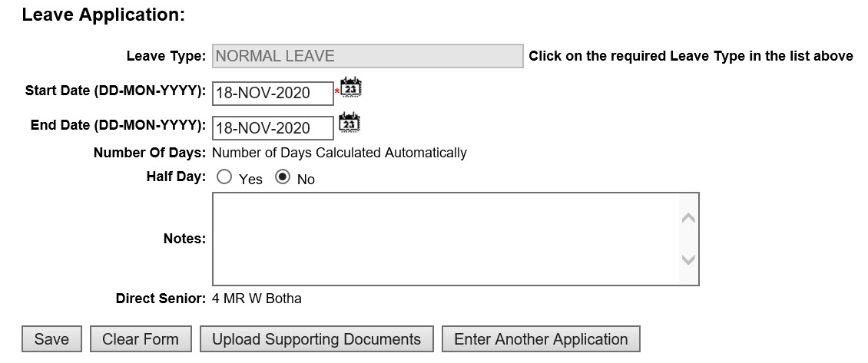Open the Start Date calendar picker
This screenshot has height=363, width=868.
coord(350,88)
